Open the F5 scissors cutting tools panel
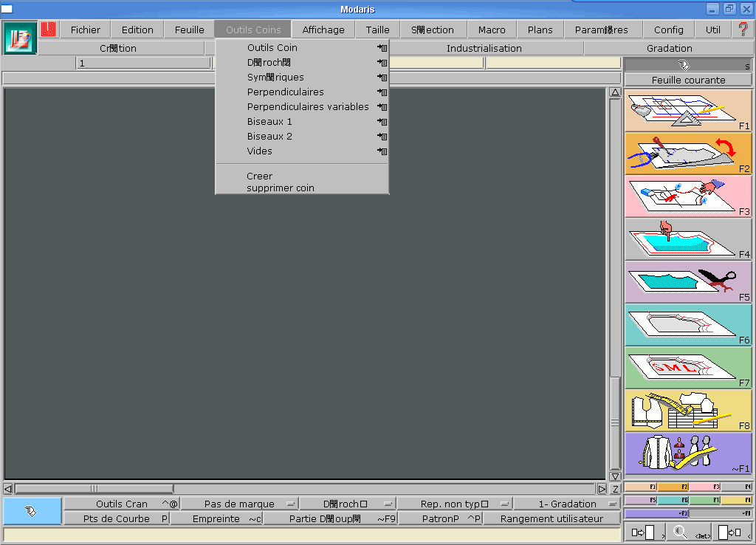This screenshot has width=756, height=545. 688,282
